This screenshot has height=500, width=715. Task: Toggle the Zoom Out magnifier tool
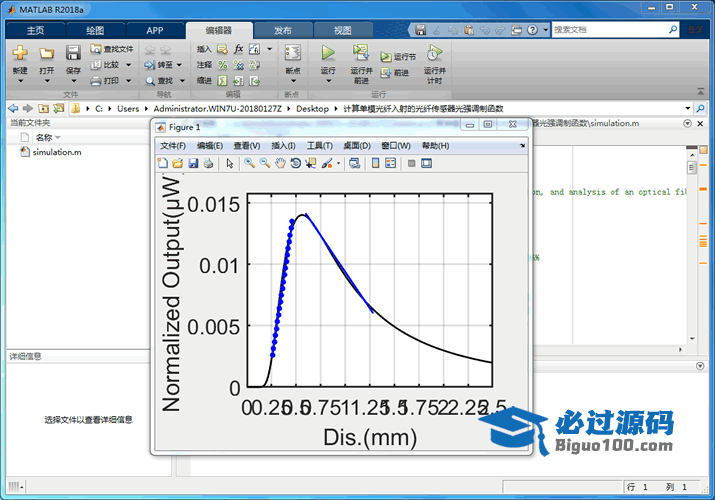click(264, 163)
